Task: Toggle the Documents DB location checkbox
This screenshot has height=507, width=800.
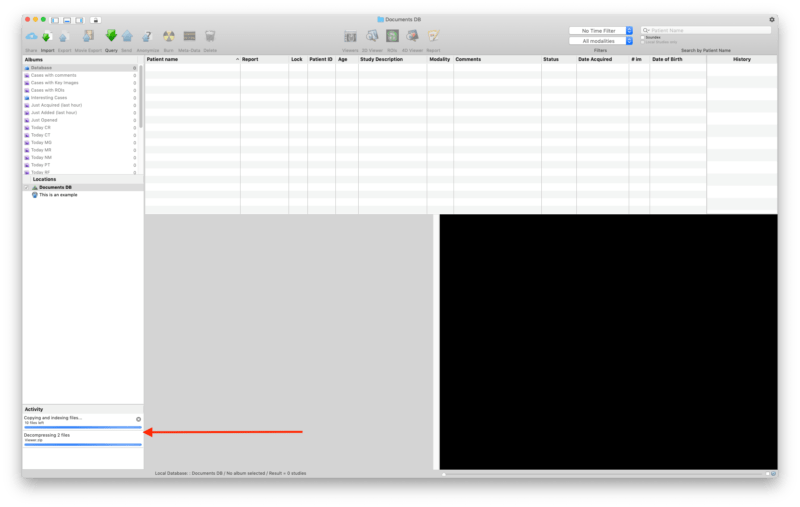Action: tap(27, 187)
